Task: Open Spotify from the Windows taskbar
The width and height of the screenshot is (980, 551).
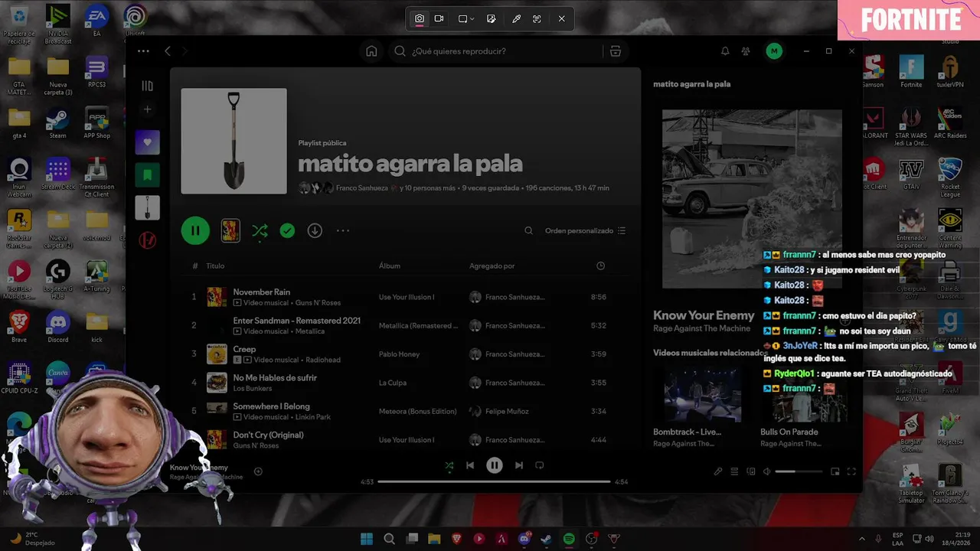Action: tap(569, 539)
